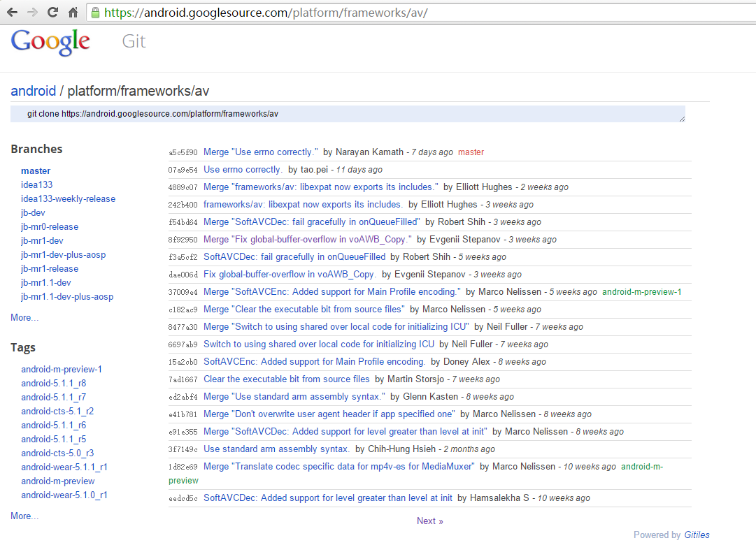Click commit hash 8f92950

183,240
